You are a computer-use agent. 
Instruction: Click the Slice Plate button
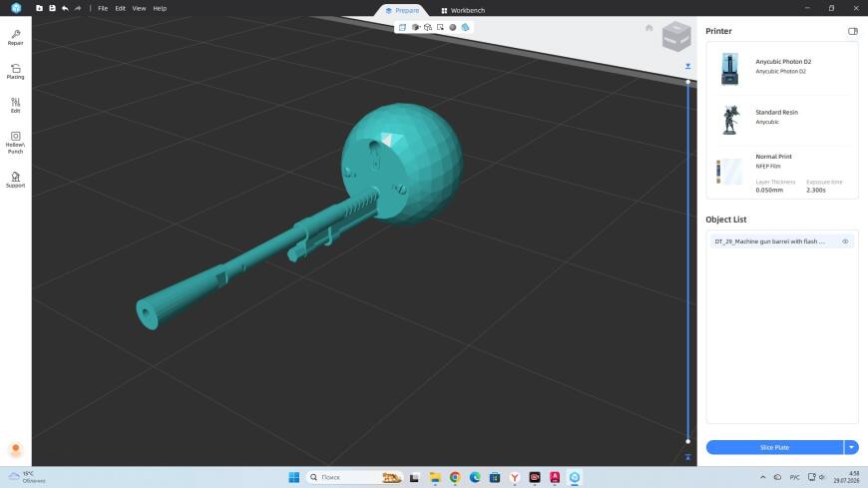[774, 447]
